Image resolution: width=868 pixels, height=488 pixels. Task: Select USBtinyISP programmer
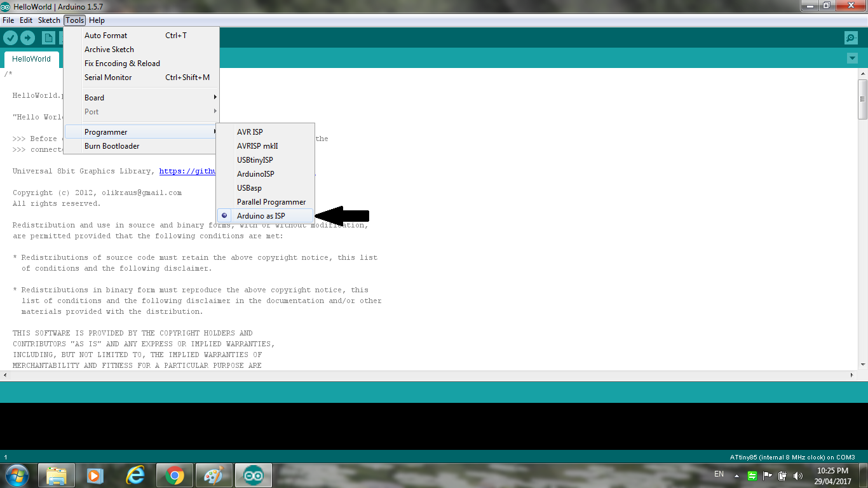[265, 160]
